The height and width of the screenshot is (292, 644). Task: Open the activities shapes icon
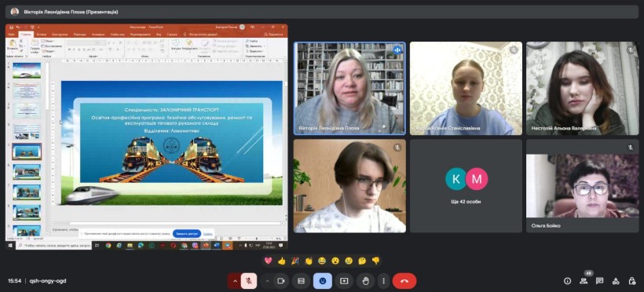(x=616, y=281)
